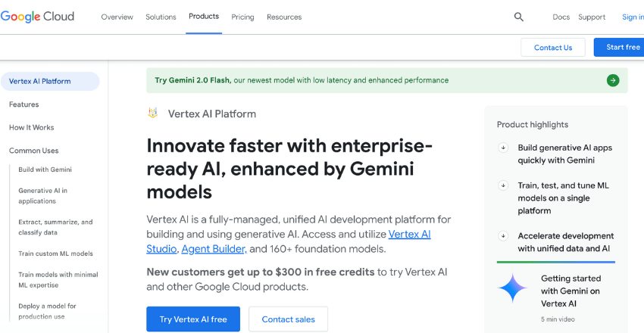
Task: Open Extract, summarize, and classify data
Action: click(x=55, y=227)
